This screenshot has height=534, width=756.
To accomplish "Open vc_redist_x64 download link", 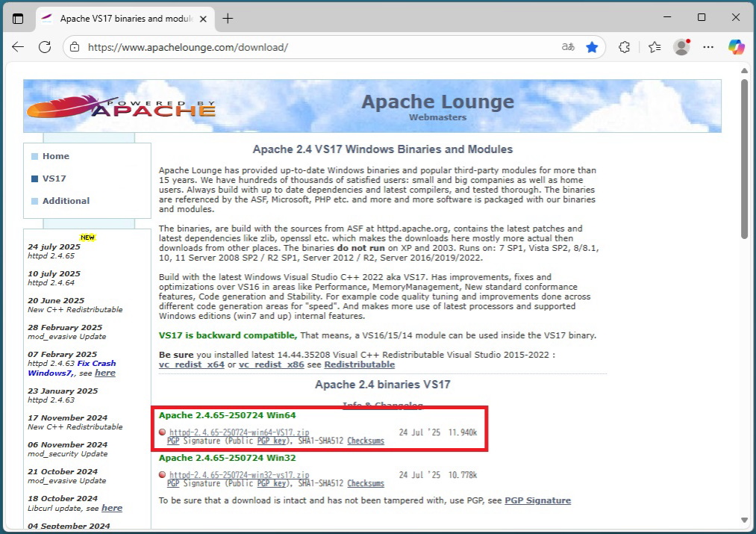I will click(191, 364).
